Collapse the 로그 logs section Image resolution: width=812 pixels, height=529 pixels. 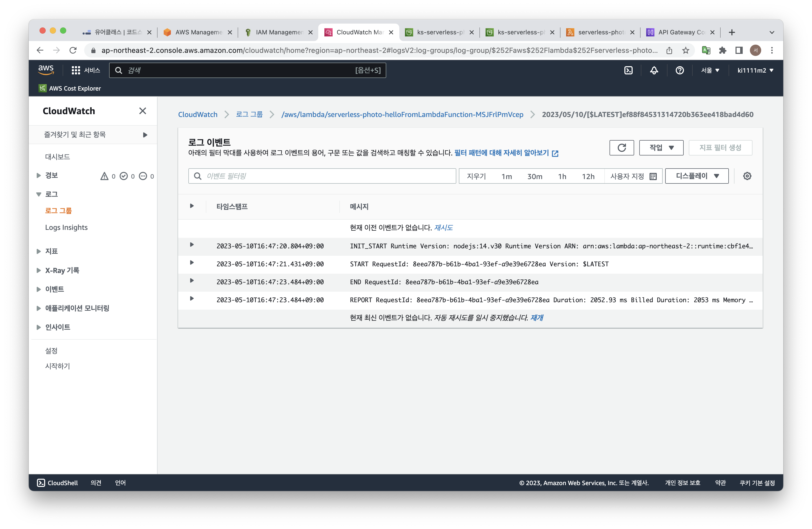click(x=38, y=194)
